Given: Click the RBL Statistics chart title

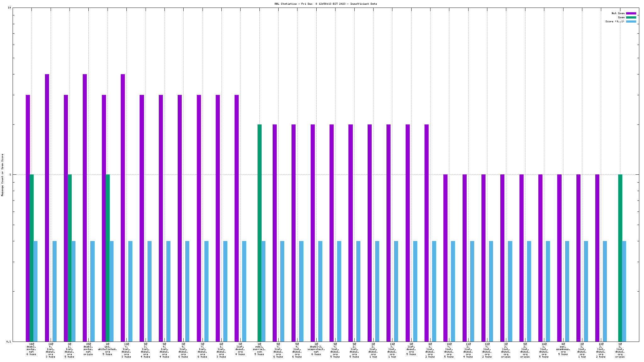Looking at the screenshot, I should pos(325,4).
